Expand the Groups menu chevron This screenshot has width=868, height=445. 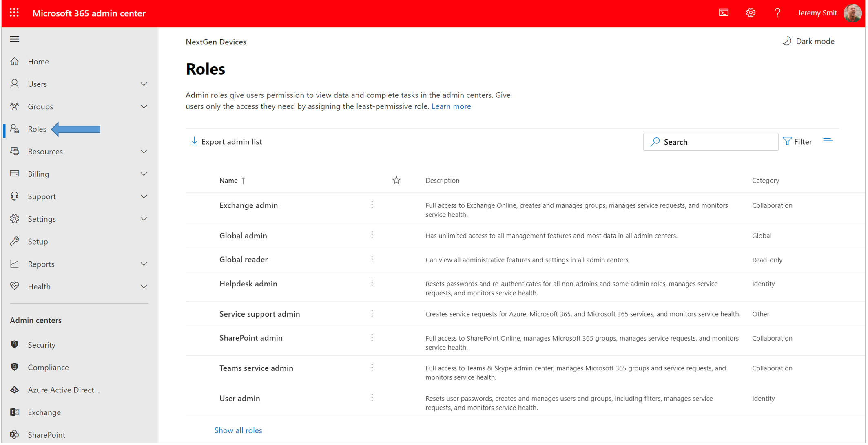[x=144, y=106]
